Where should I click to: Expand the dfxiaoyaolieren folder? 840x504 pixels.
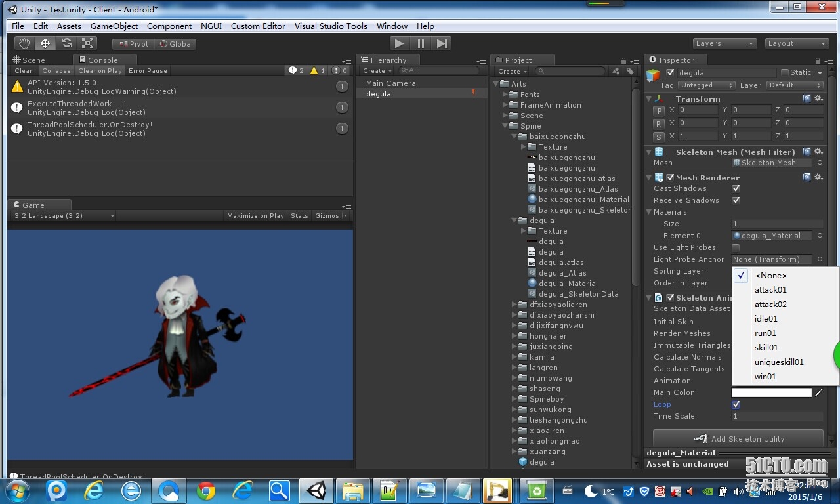[x=514, y=304]
